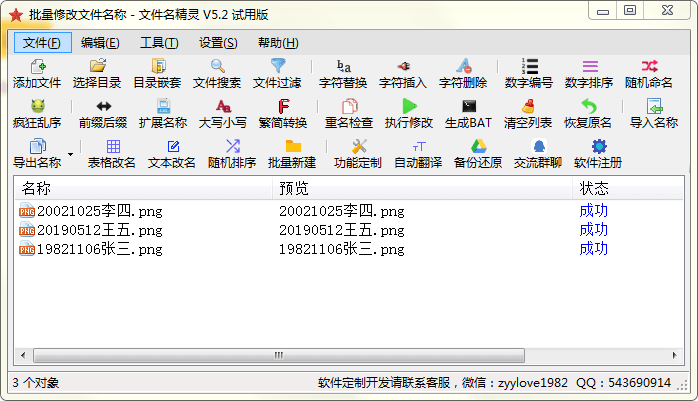Click the green 执行修改 play button
698x401 pixels.
[x=409, y=106]
